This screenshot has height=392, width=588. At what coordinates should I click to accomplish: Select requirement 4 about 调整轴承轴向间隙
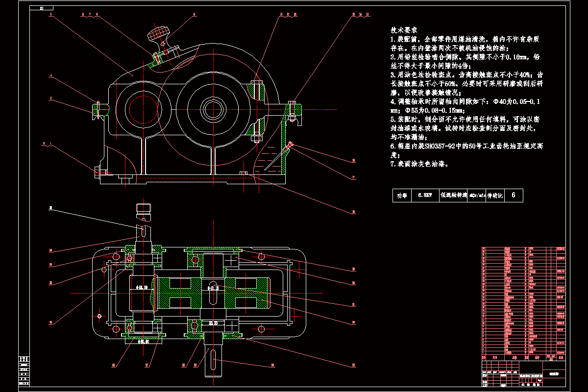465,106
